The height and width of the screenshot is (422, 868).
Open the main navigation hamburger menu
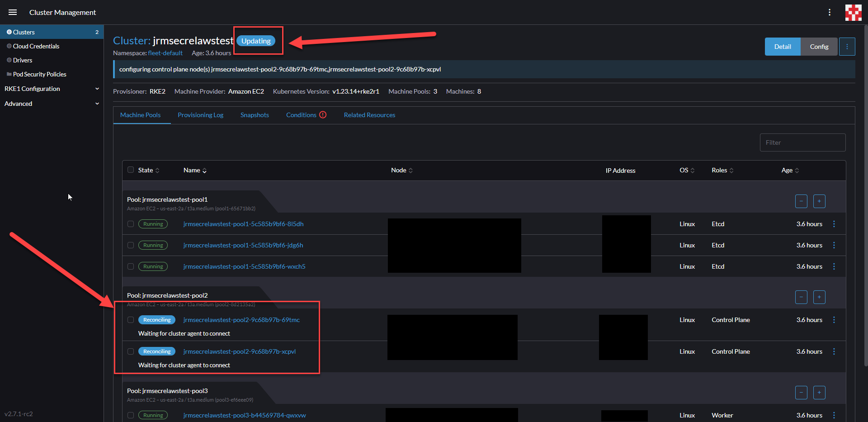[x=12, y=12]
